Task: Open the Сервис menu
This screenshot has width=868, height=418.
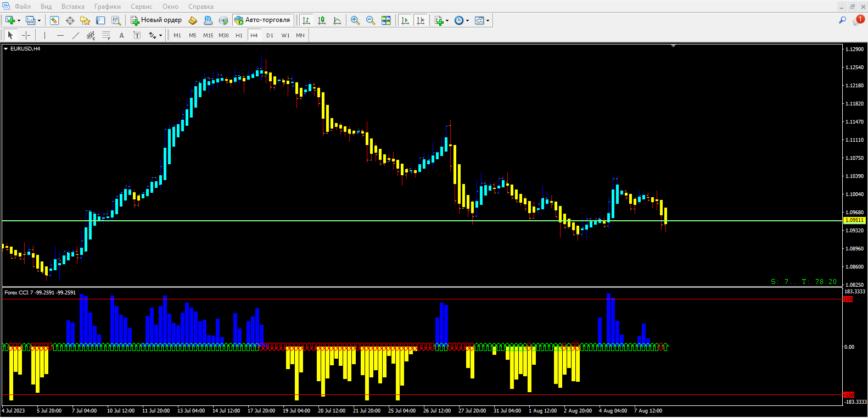Action: 141,7
